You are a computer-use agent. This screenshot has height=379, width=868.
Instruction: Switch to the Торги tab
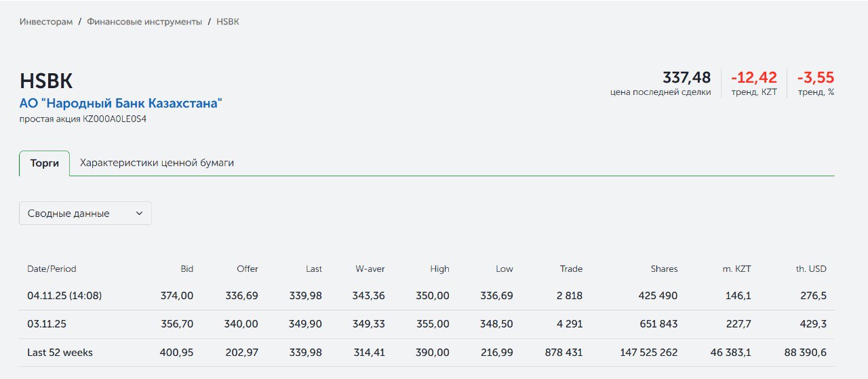pos(45,163)
